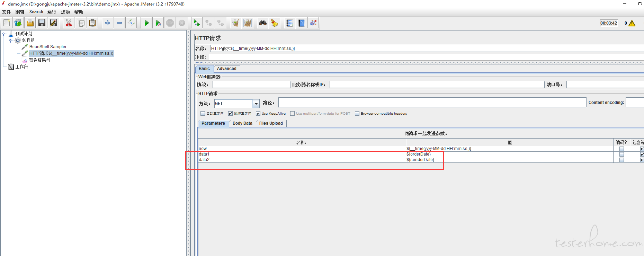Viewport: 644px width, 256px height.
Task: Click the last toolbar icon right of Help
Action: (313, 23)
